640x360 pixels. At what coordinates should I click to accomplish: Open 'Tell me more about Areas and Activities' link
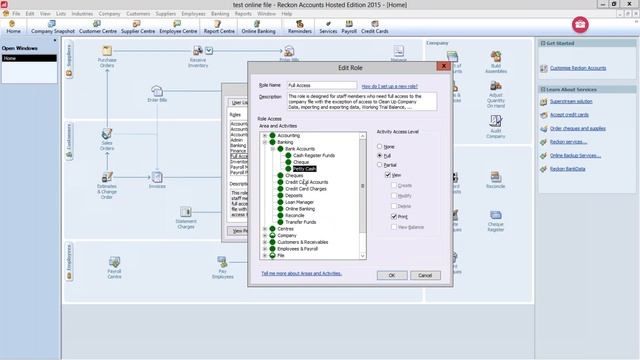coord(302,273)
